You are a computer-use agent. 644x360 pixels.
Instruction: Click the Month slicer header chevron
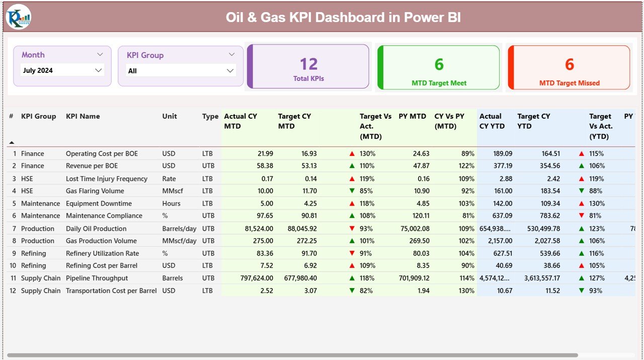(100, 54)
